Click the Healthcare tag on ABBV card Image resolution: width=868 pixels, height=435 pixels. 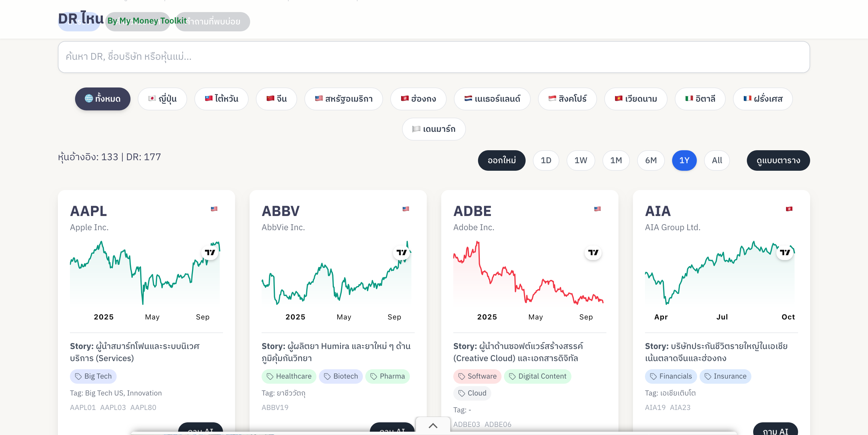pyautogui.click(x=289, y=376)
